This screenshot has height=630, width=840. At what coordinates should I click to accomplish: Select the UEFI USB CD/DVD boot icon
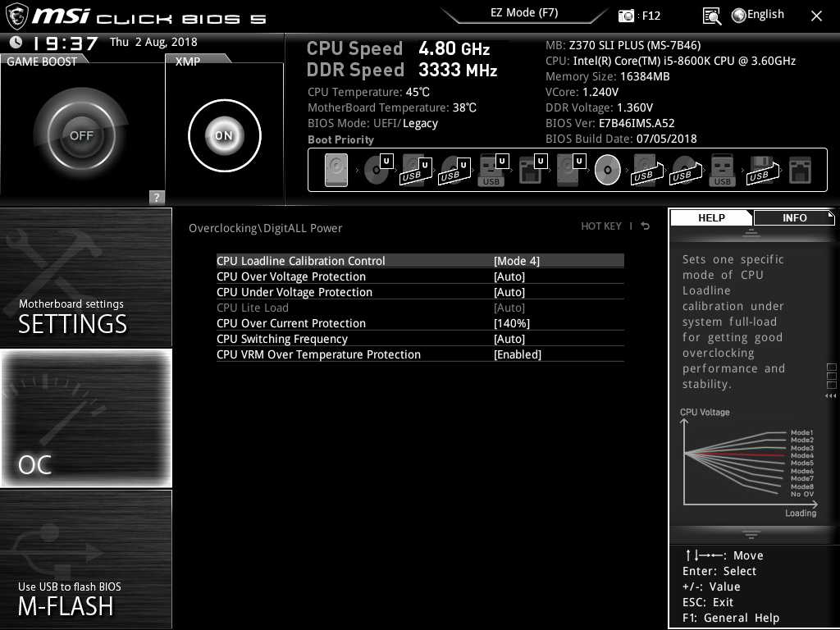(x=454, y=170)
